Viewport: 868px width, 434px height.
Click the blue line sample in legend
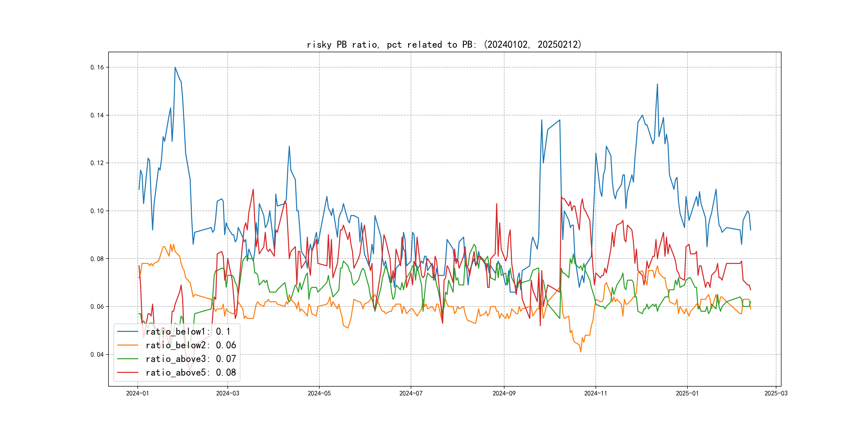(x=127, y=332)
